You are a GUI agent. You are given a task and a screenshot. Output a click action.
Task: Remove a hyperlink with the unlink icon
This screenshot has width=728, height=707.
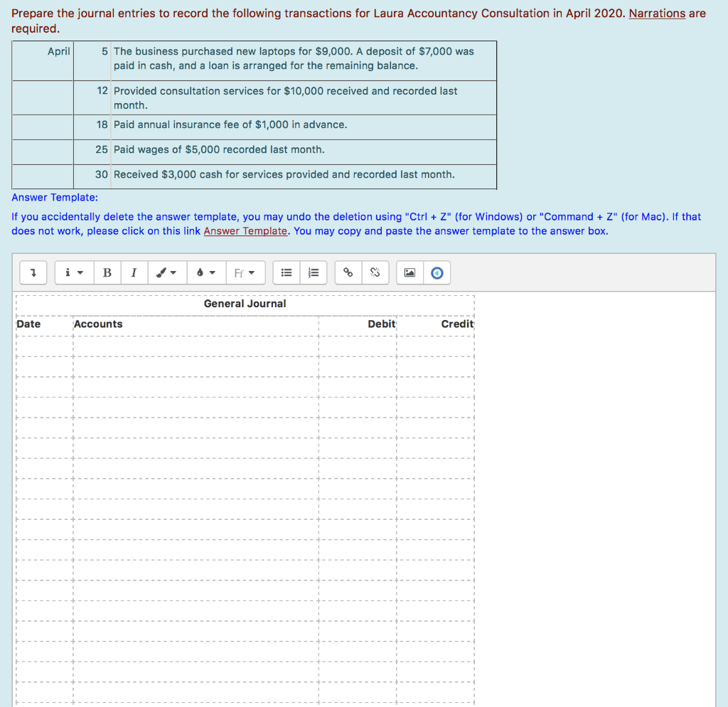[375, 272]
